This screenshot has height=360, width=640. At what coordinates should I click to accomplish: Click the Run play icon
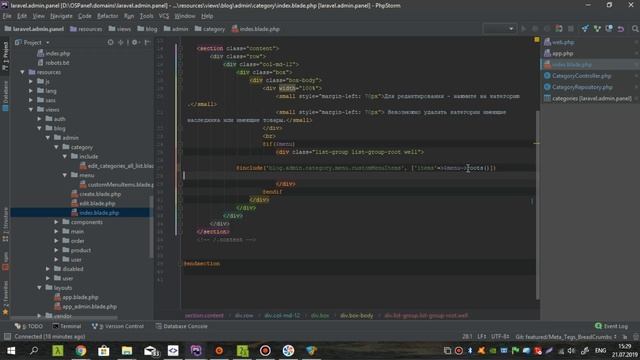coord(524,29)
